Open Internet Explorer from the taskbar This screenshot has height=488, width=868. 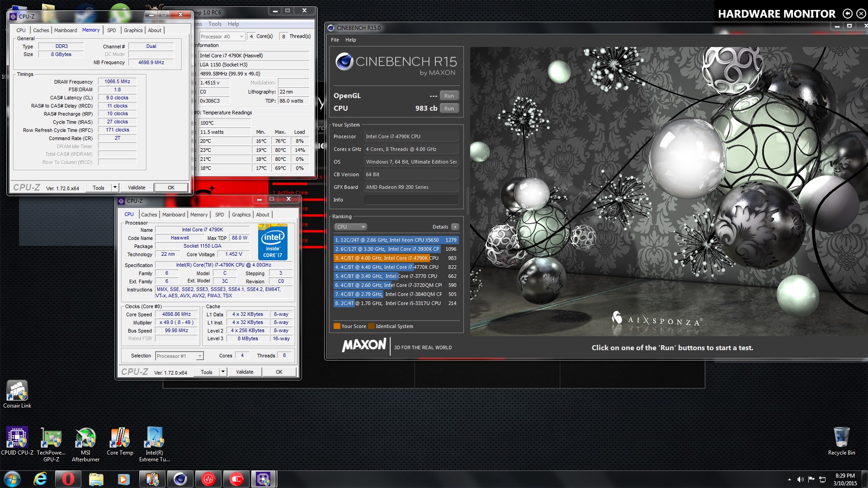pos(40,479)
